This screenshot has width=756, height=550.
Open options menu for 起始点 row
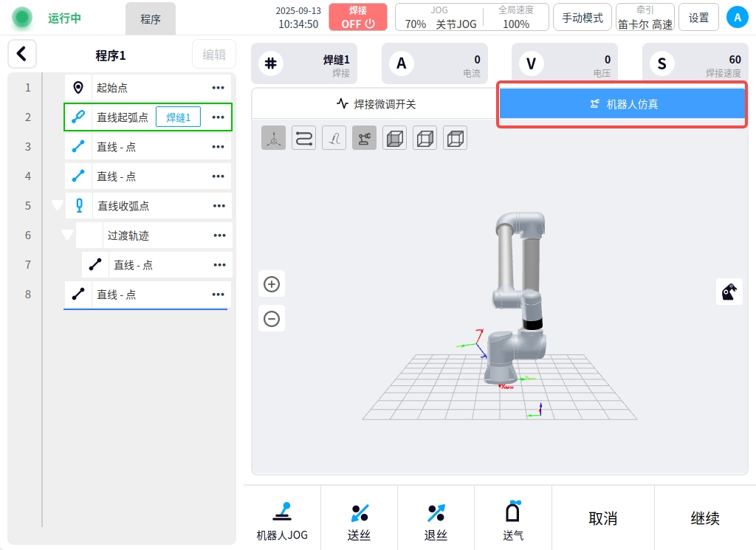click(218, 88)
